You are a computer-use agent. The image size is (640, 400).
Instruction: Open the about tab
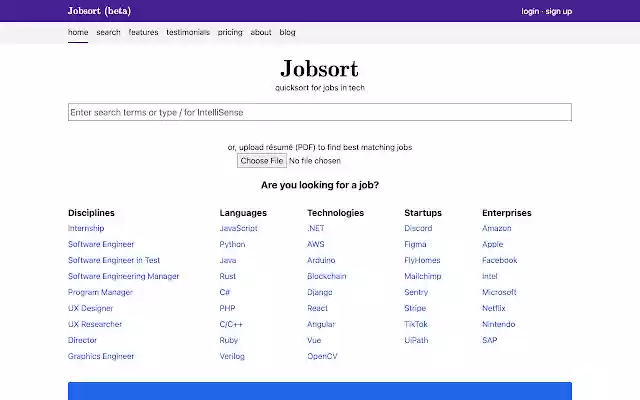click(261, 32)
